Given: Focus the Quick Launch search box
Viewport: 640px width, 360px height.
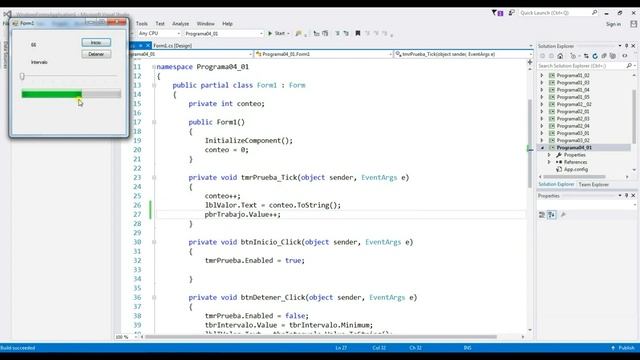Looking at the screenshot, I should click(558, 13).
